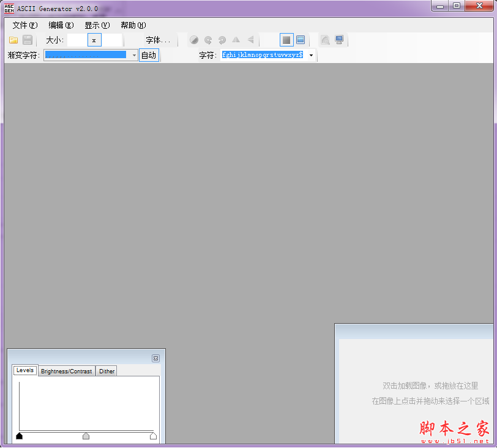Select the gray median levels slider handle
The height and width of the screenshot is (448, 497).
(x=86, y=436)
